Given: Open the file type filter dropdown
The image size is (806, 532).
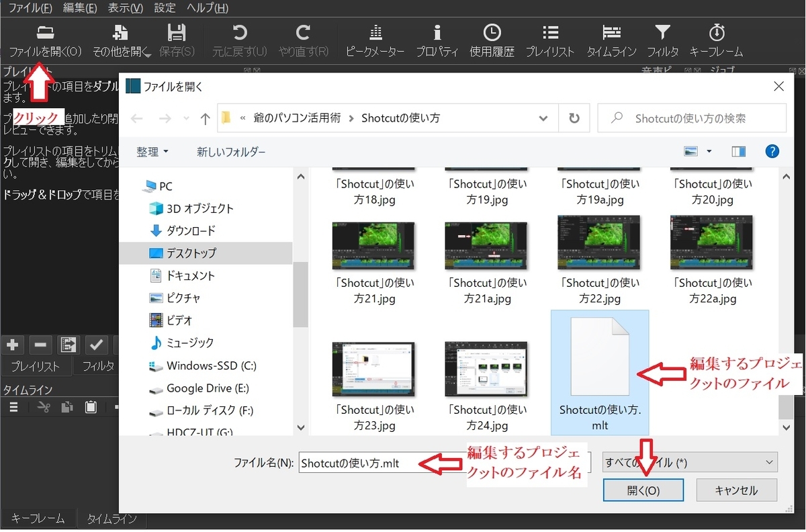Looking at the screenshot, I should click(690, 462).
